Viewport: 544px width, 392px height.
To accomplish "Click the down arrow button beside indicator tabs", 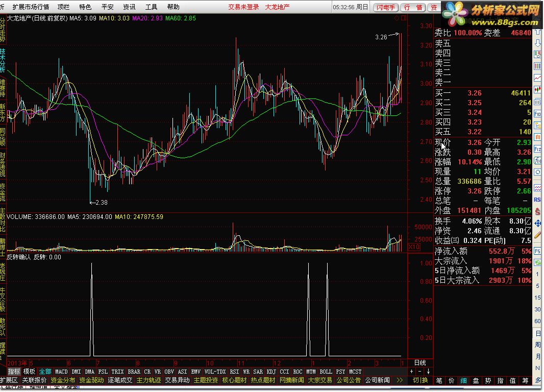I will (x=428, y=371).
